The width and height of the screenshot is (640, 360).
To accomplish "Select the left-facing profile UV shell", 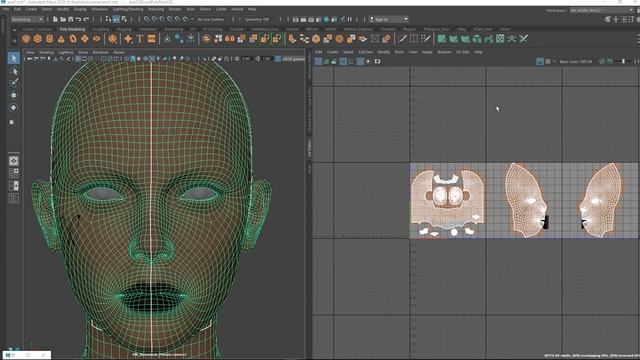I will pyautogui.click(x=600, y=200).
